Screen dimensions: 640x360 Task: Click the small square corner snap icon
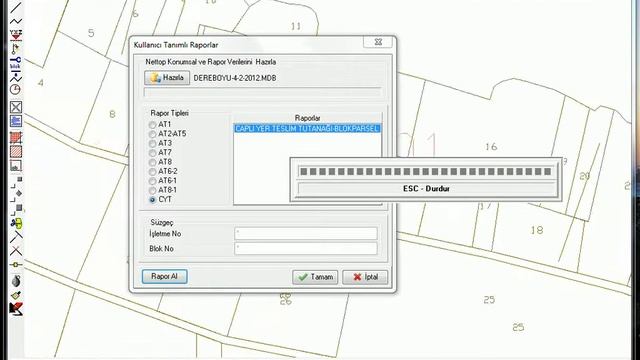[x=16, y=182]
